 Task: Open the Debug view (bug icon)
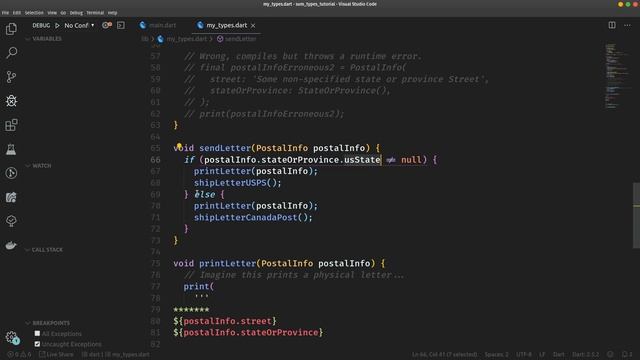coord(11,101)
